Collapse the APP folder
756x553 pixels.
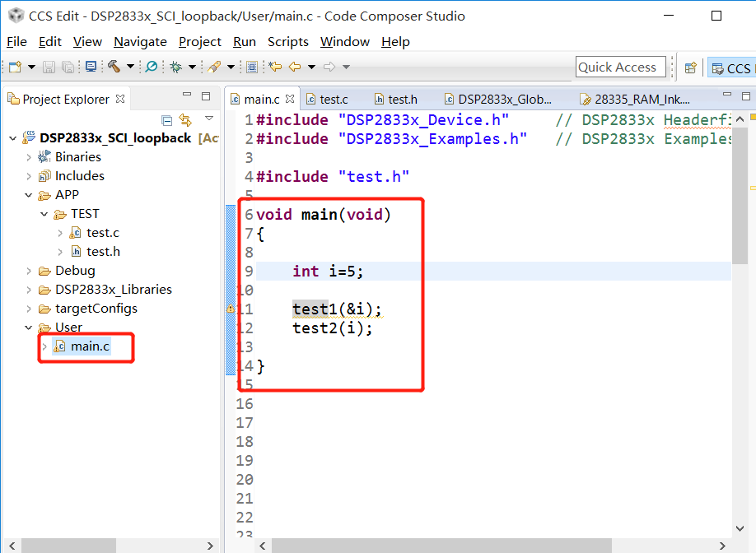point(29,195)
